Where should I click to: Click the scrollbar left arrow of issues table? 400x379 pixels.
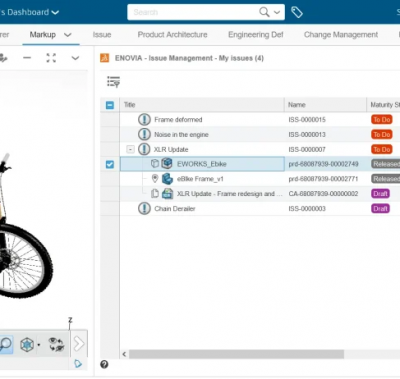[124, 354]
